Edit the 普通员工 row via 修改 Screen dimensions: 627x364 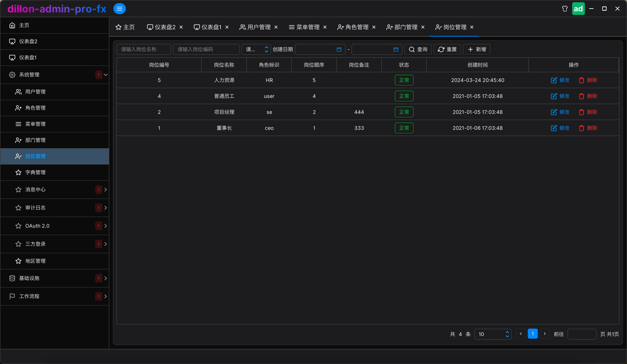pos(560,96)
